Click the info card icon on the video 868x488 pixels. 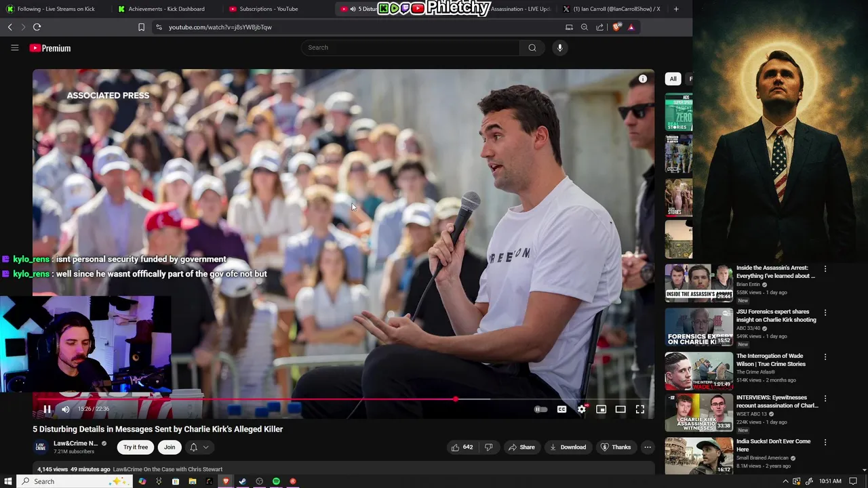(x=643, y=79)
